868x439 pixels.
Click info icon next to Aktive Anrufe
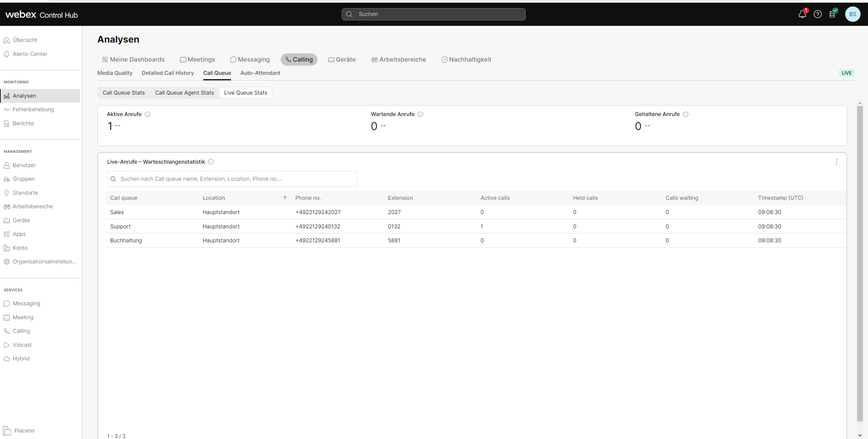click(148, 114)
